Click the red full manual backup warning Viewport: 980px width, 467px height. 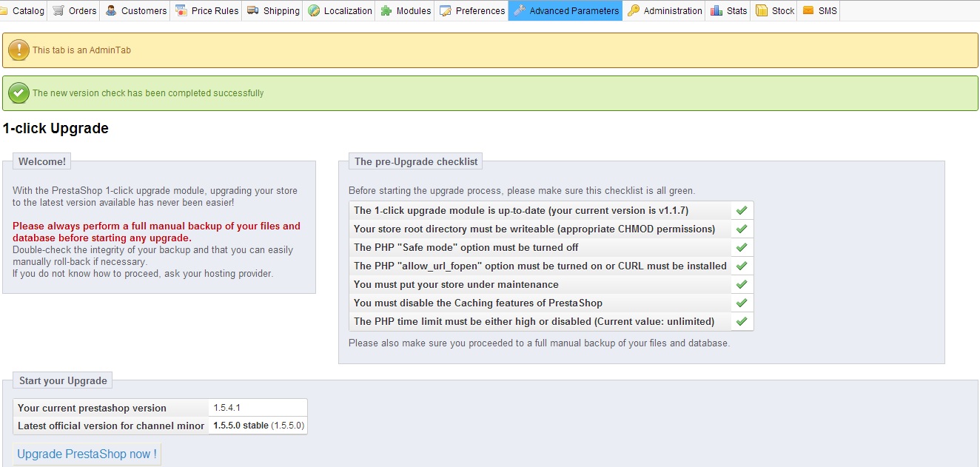(x=156, y=232)
